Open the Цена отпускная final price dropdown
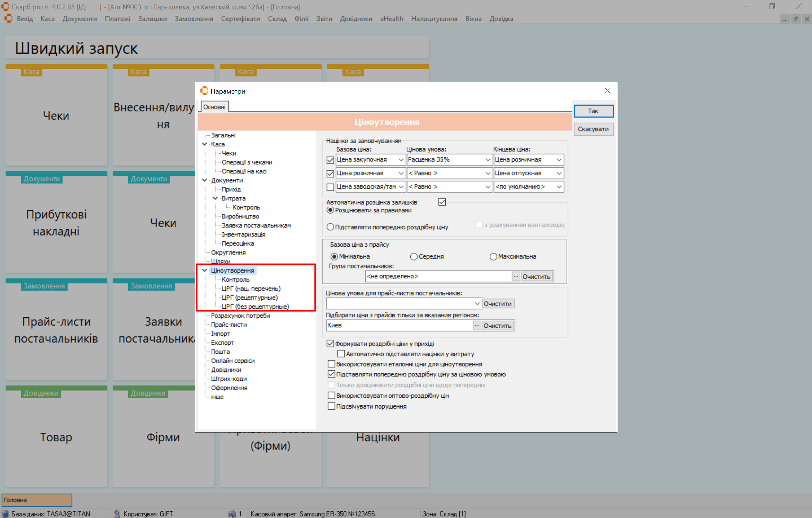This screenshot has width=812, height=518. pyautogui.click(x=559, y=173)
